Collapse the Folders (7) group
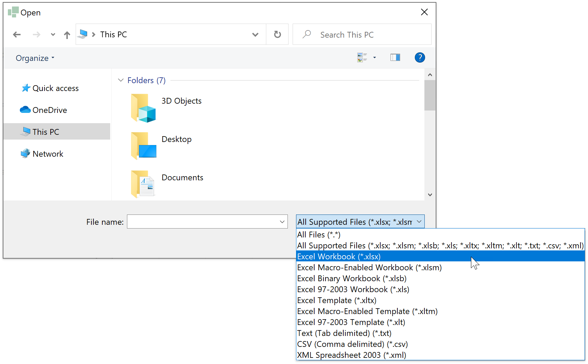588x364 pixels. [121, 80]
